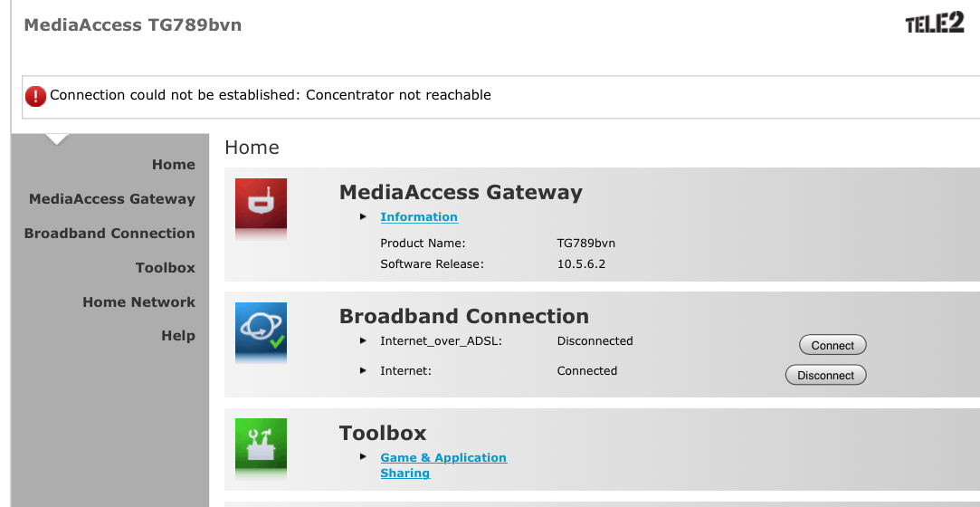Open Home Network in sidebar menu
Image resolution: width=980 pixels, height=507 pixels.
pos(138,302)
